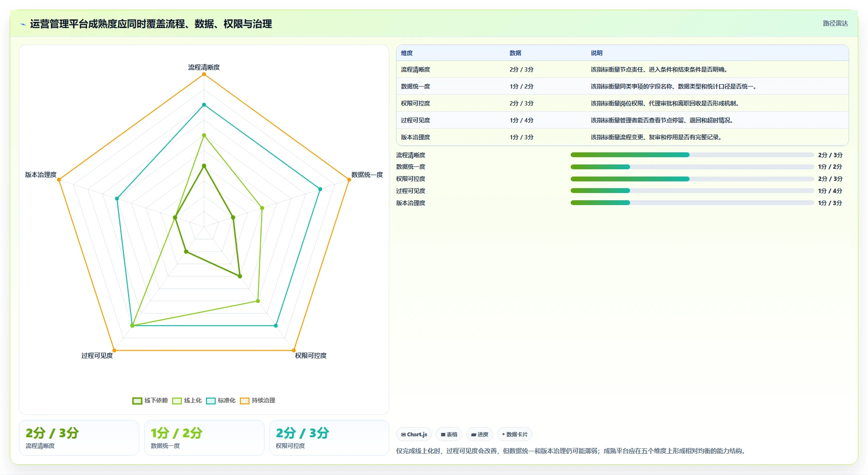Click the orange 持续治理 point at 版本治理度 vertex
868x475 pixels.
tap(59, 180)
